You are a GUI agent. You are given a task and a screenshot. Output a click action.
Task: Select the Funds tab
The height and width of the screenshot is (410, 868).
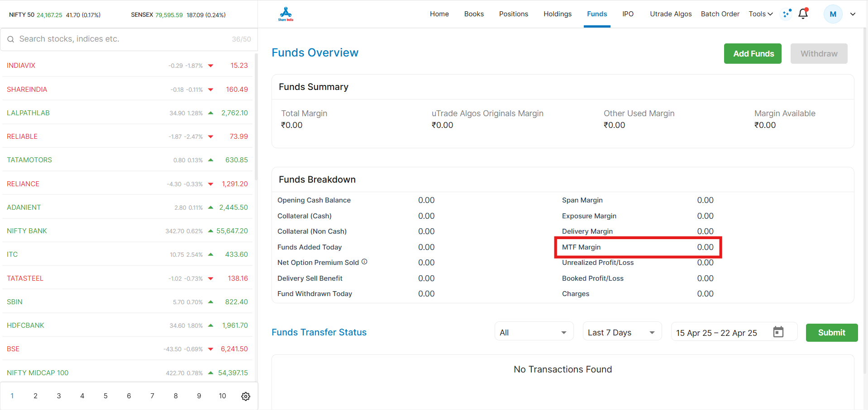click(597, 14)
